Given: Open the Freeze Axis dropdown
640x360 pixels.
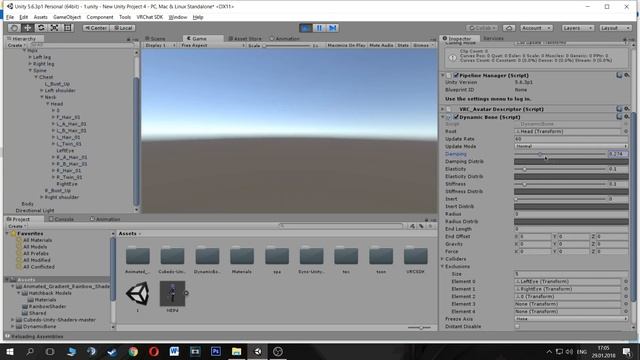Looking at the screenshot, I should tap(571, 319).
